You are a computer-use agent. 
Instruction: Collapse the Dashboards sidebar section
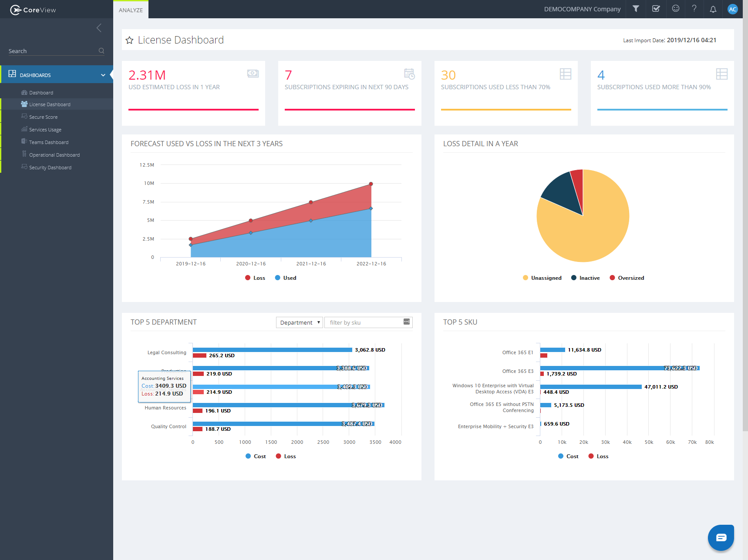(x=103, y=75)
